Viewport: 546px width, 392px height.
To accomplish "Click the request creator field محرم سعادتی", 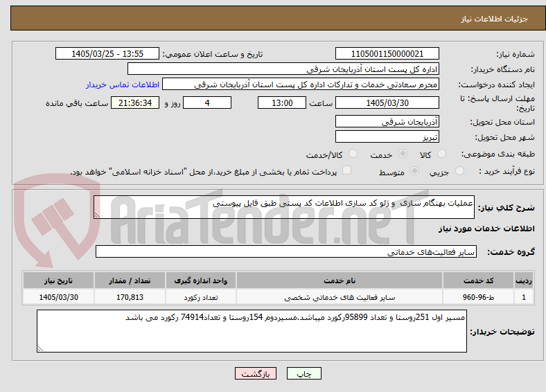I will coord(301,84).
